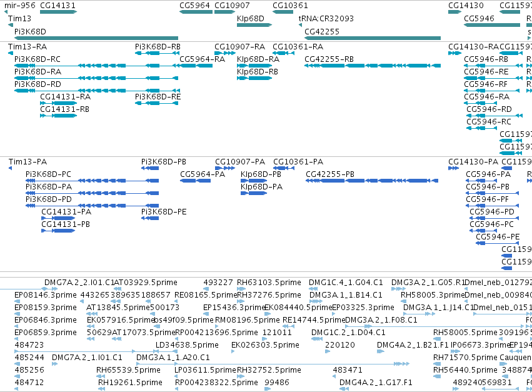Select EST label DMG3A.1_1.A20.C1
Viewport: 532px width, 392px height.
tap(173, 358)
